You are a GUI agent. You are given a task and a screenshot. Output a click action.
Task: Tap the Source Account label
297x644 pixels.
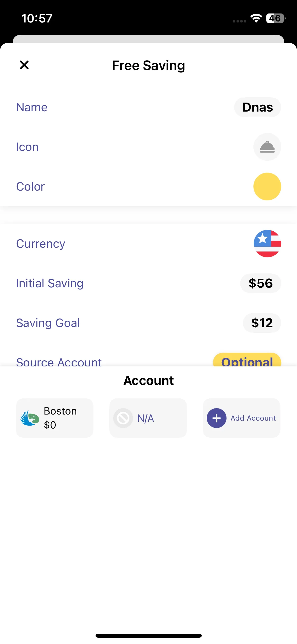pos(59,362)
